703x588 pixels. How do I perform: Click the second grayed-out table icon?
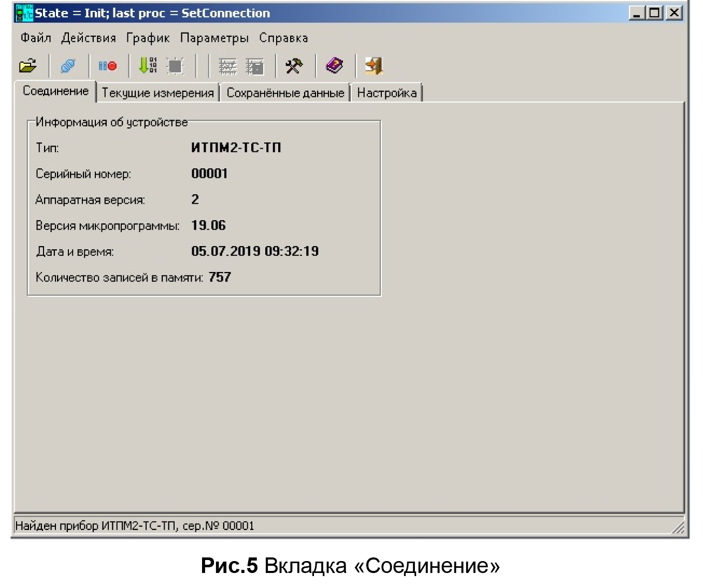pyautogui.click(x=255, y=66)
